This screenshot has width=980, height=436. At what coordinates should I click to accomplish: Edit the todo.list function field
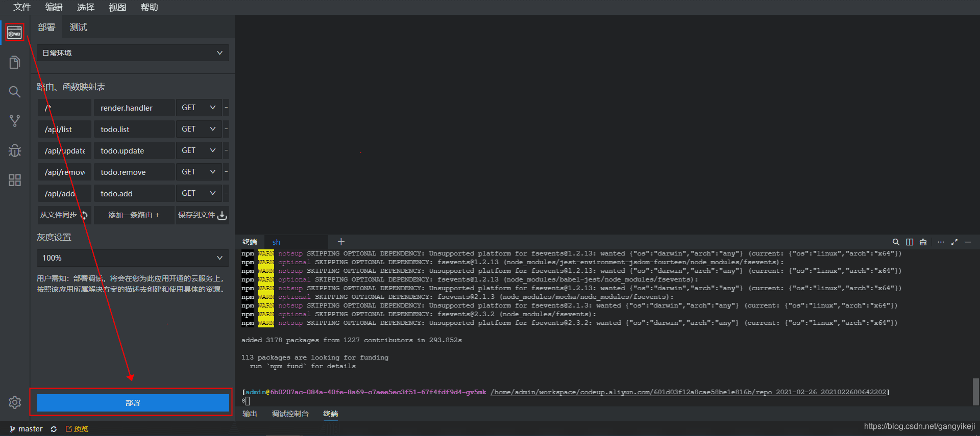(x=134, y=129)
